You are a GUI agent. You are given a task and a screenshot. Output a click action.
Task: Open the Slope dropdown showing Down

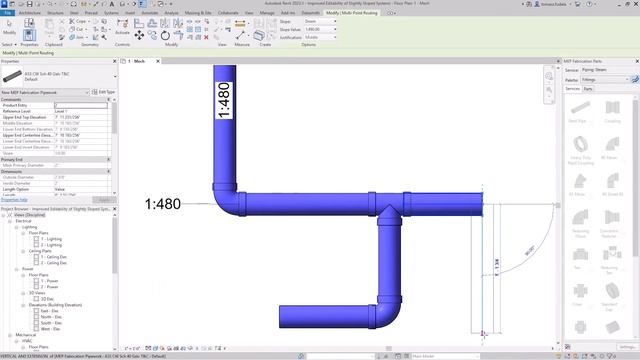pos(320,21)
